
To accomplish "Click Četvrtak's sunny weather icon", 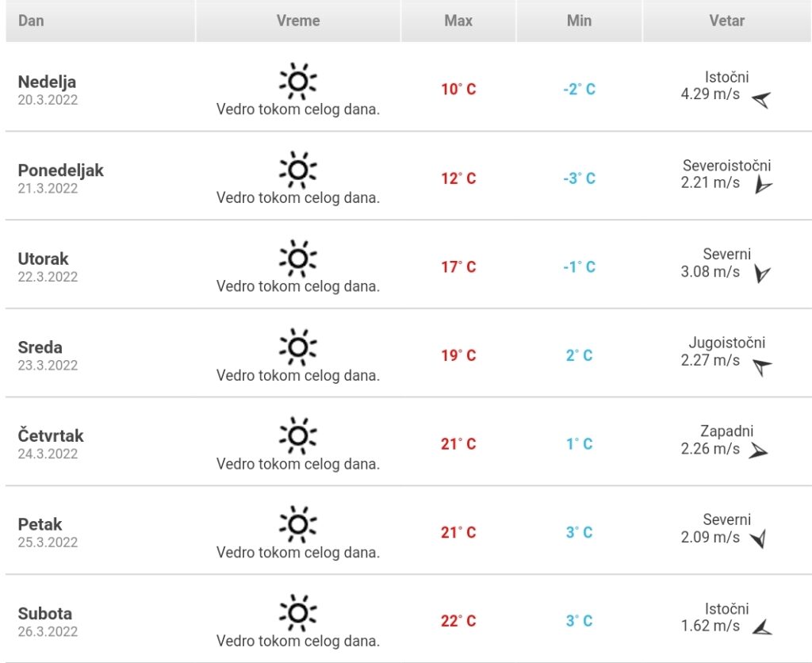I will [x=298, y=435].
